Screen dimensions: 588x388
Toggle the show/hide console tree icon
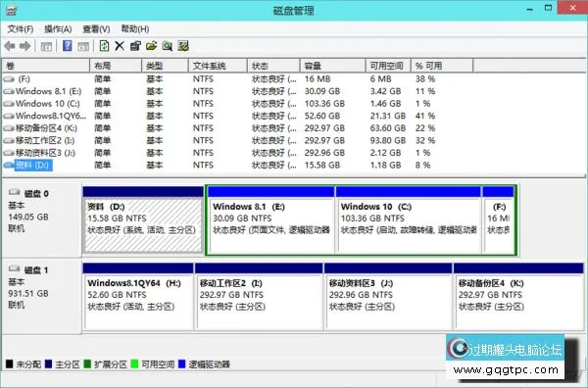pyautogui.click(x=46, y=46)
